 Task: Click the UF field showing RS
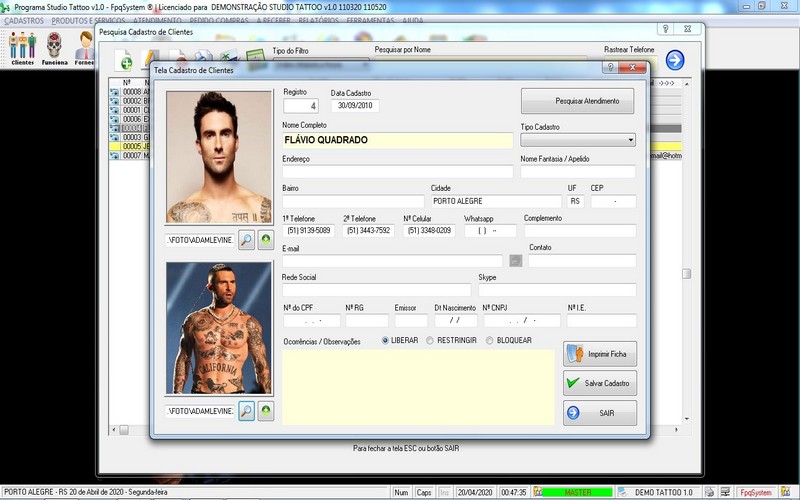coord(575,201)
